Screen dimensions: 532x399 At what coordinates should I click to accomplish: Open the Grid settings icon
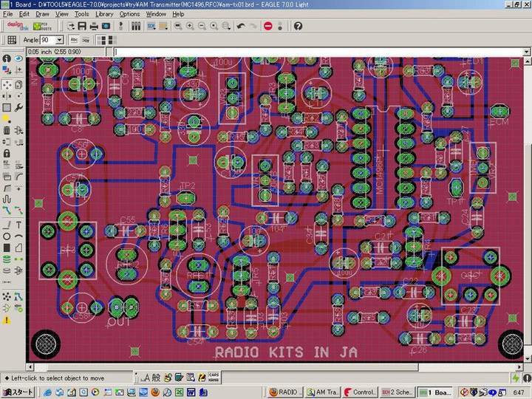click(11, 40)
